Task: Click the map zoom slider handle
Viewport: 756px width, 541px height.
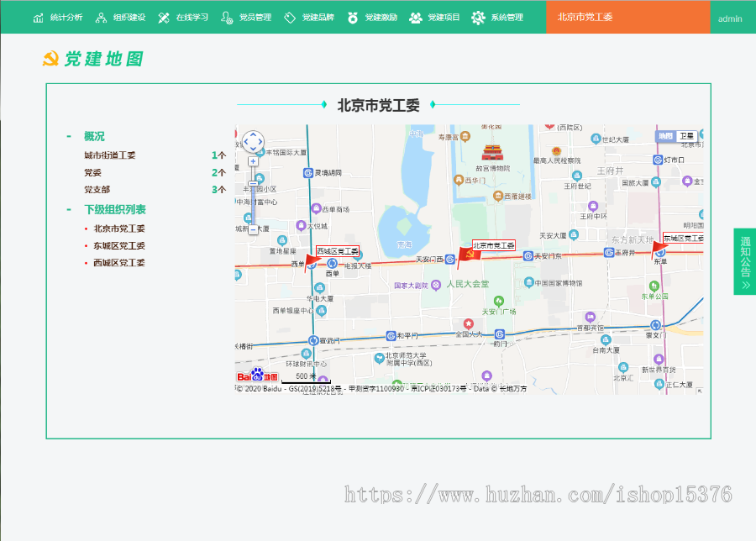Action: [253, 183]
